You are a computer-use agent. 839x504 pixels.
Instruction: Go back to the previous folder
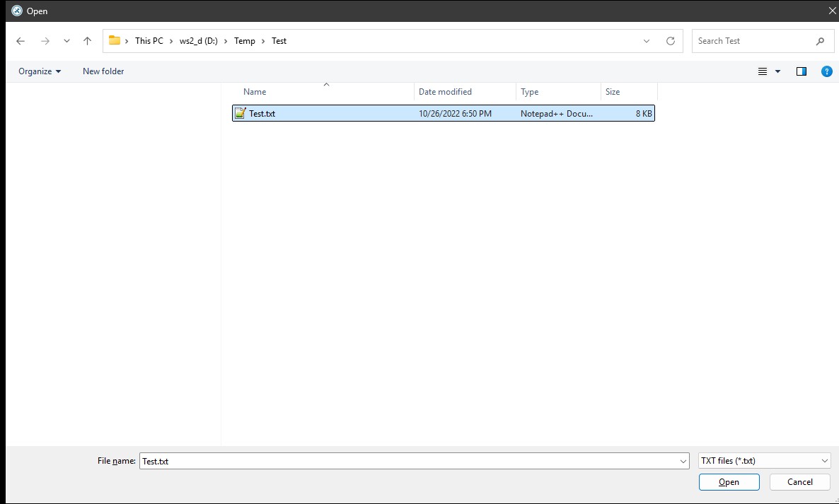tap(21, 41)
